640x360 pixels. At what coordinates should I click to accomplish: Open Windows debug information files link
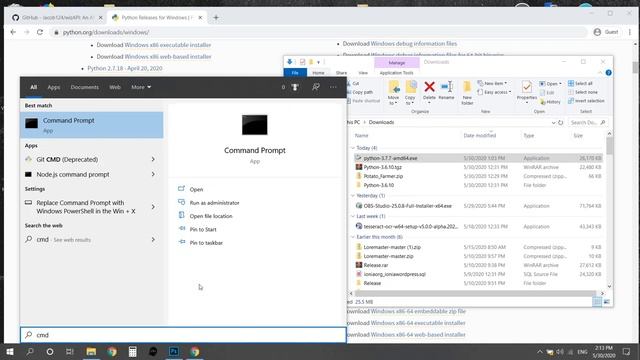click(414, 43)
